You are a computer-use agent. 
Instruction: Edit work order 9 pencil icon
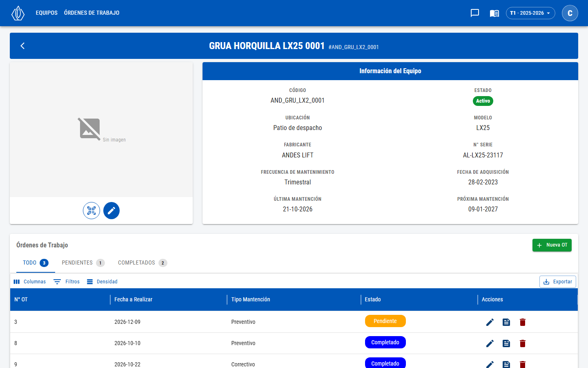coord(490,364)
